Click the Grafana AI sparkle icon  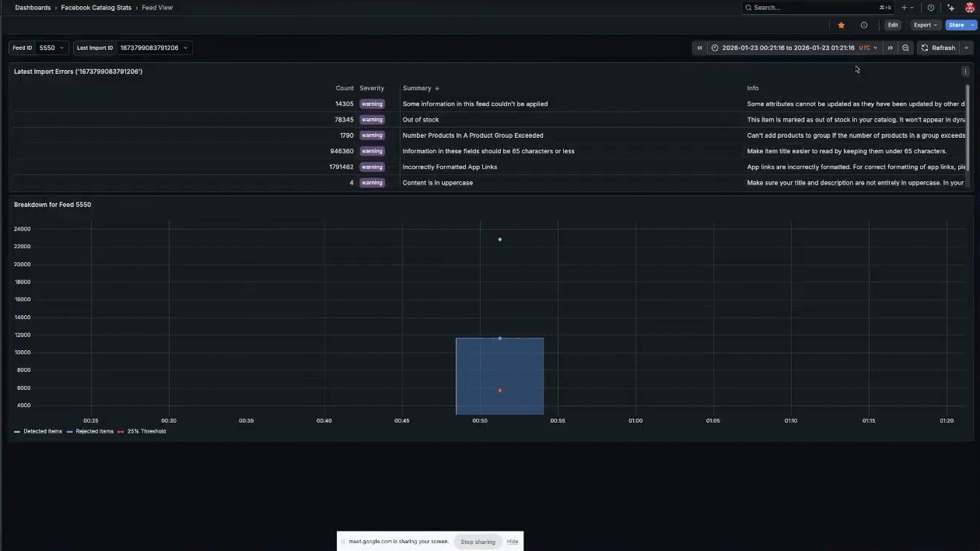click(950, 7)
